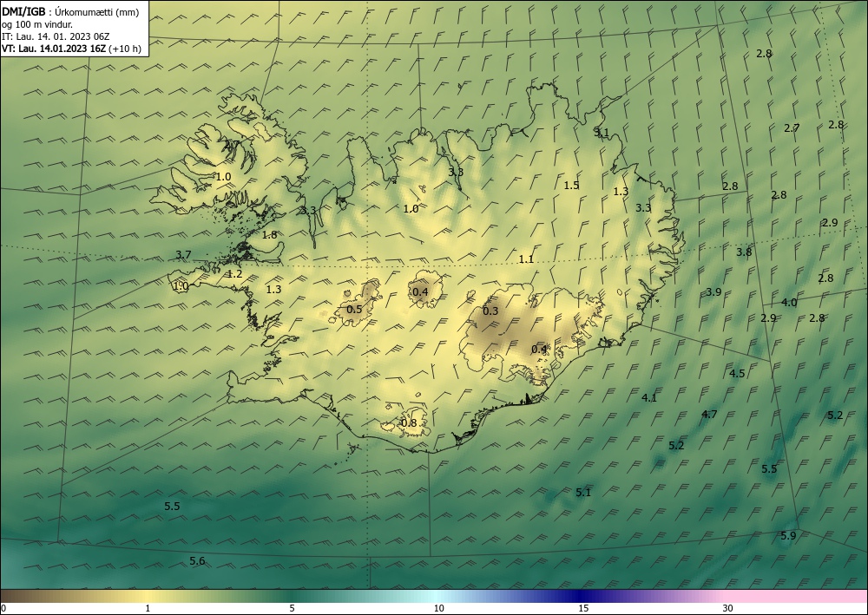Image resolution: width=868 pixels, height=615 pixels.
Task: Click the '30' label on the color scale
Action: pos(728,609)
